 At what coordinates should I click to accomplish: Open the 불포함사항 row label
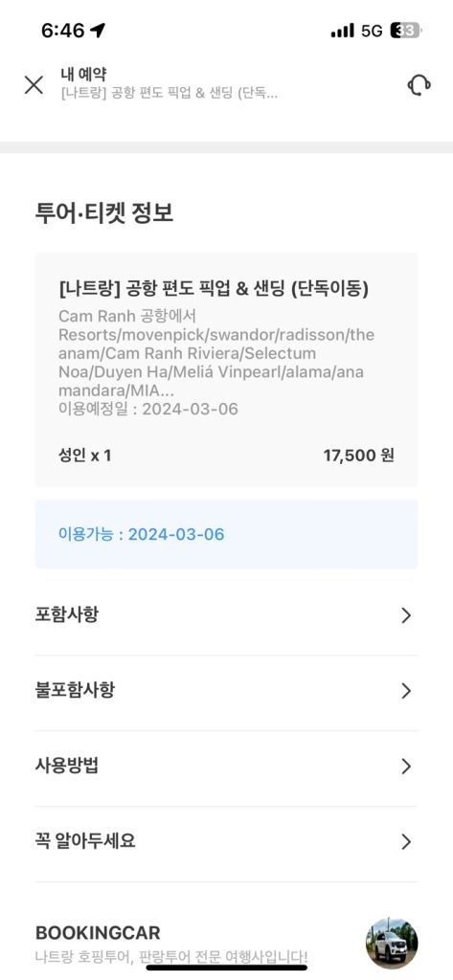click(x=75, y=690)
